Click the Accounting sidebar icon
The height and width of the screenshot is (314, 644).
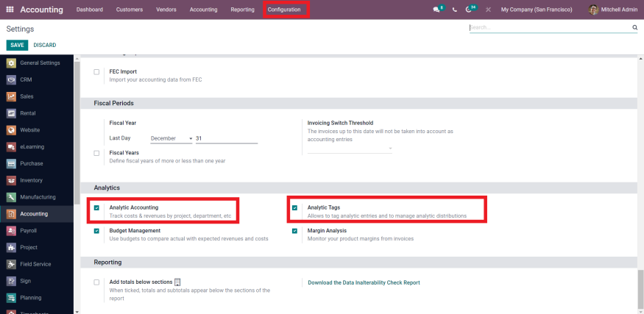point(12,214)
